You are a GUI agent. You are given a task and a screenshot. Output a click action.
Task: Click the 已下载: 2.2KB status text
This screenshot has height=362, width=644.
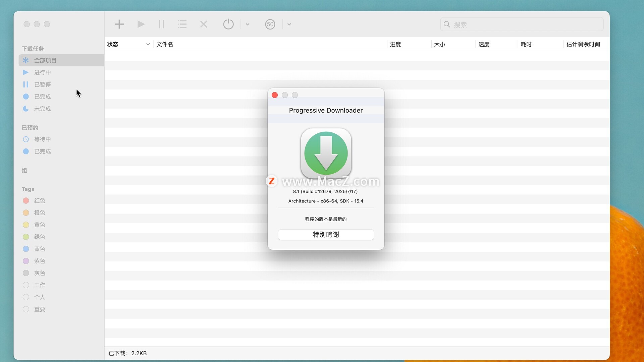(128, 353)
